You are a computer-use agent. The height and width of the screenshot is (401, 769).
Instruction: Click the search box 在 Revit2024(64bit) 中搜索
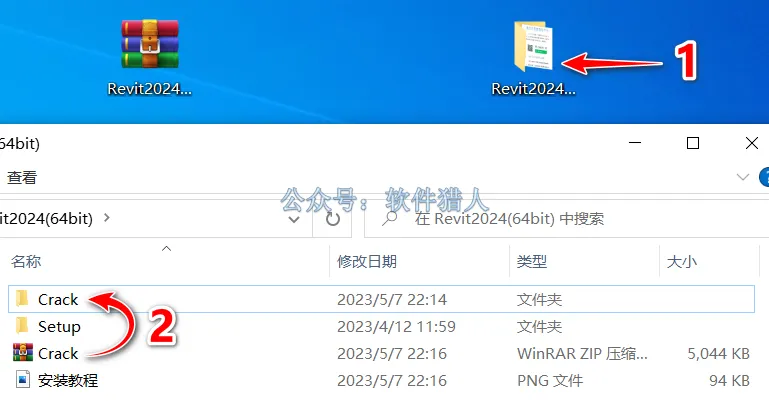pyautogui.click(x=566, y=219)
